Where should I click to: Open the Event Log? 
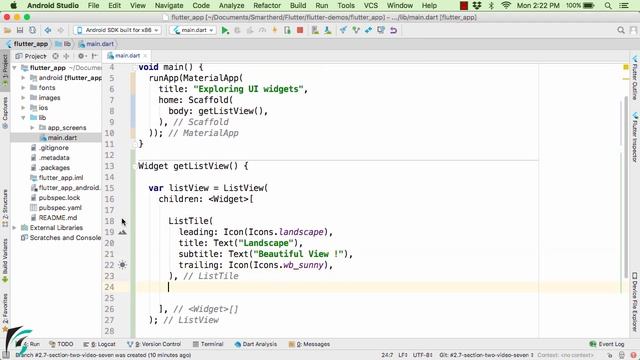click(607, 344)
